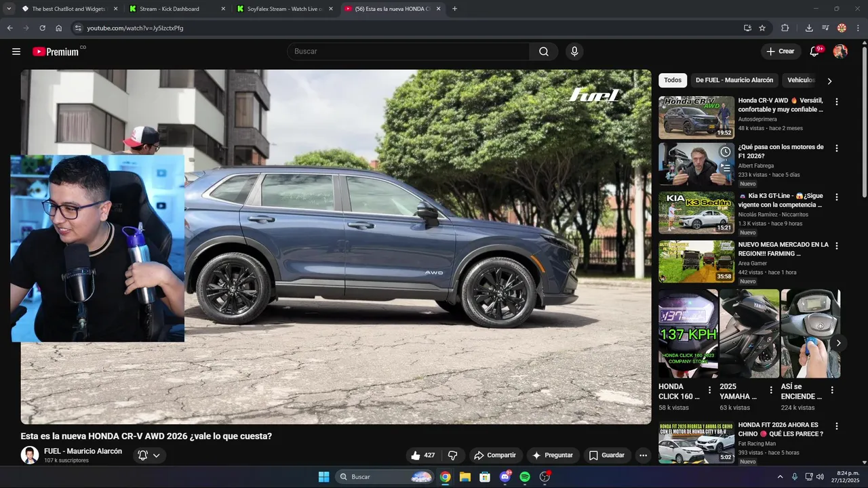868x488 pixels.
Task: Toggle the channel notification bell setting
Action: click(149, 455)
